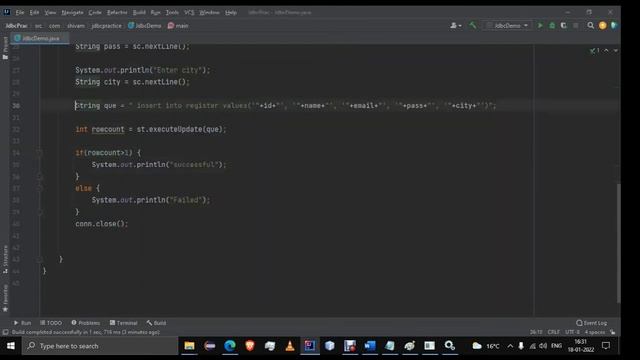This screenshot has width=640, height=360.
Task: Collapse the else block fold marker
Action: (40, 189)
